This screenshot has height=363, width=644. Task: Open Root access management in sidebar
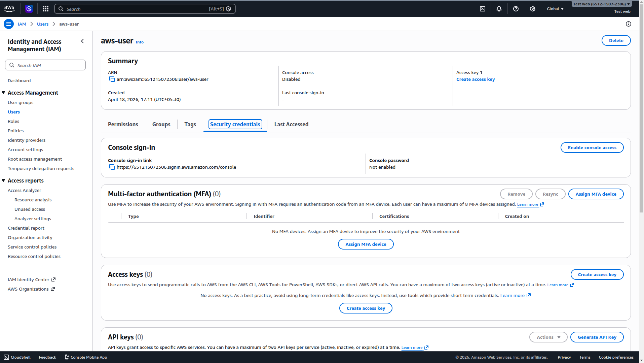(35, 159)
